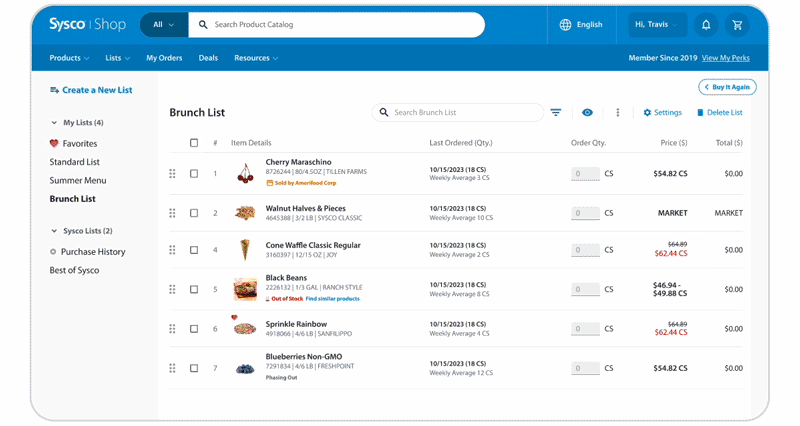Click the Black Beans product thumbnail
Screen dimensions: 800x426
[x=245, y=289]
